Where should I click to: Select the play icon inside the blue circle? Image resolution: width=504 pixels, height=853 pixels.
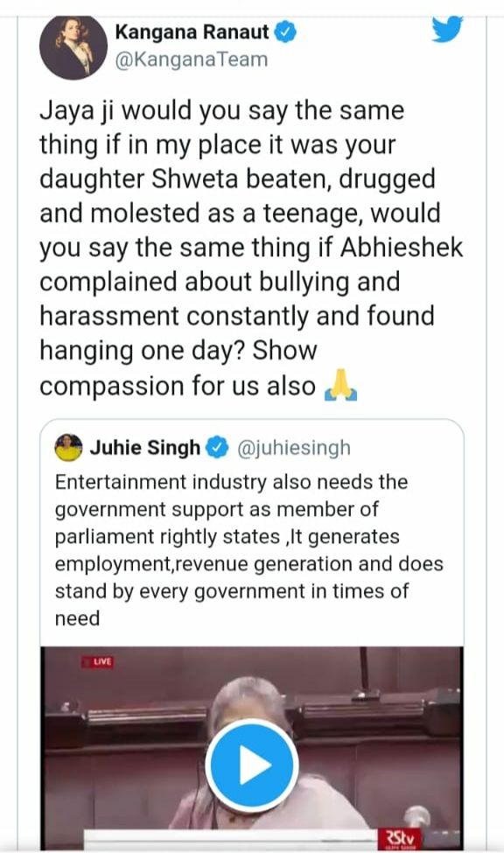pos(251,764)
